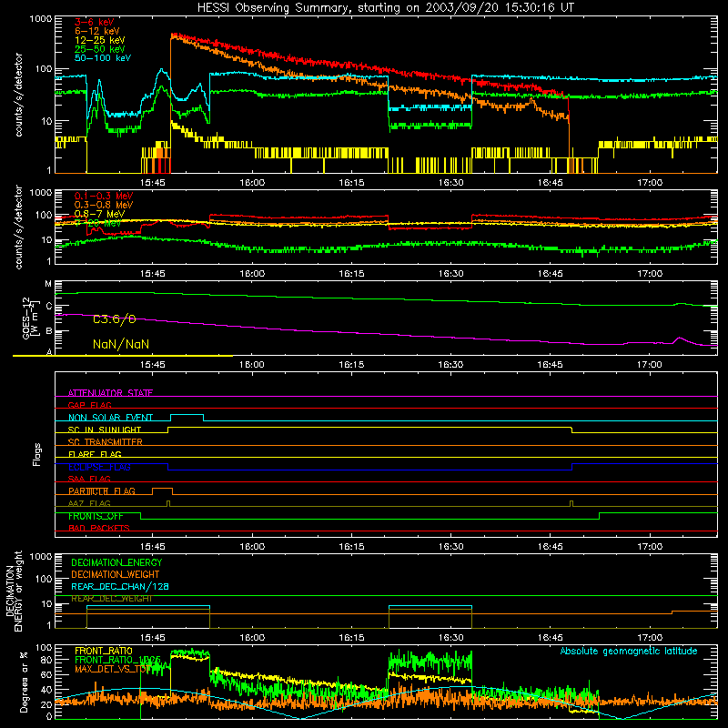728x728 pixels.
Task: Click the DECIMATION_ENERGY legend label
Action: click(116, 562)
